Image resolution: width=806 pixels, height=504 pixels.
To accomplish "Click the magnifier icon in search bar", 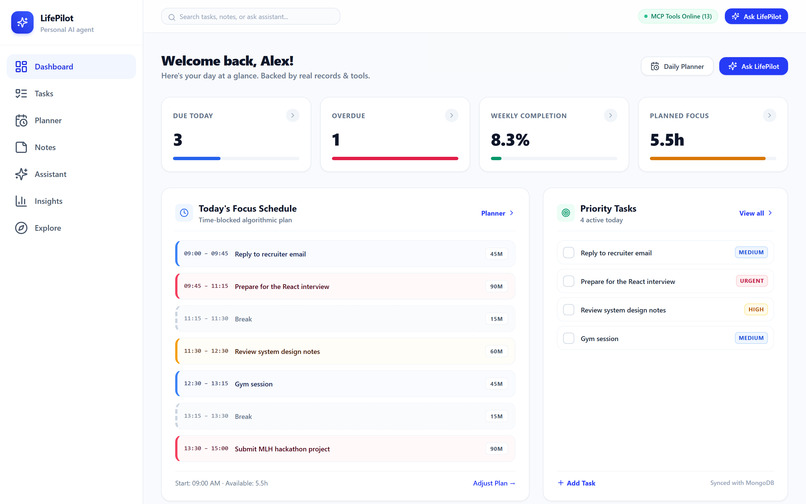I will coord(172,17).
